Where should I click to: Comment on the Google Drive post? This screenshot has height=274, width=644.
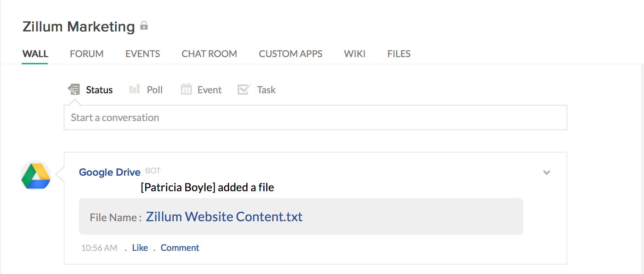point(180,248)
